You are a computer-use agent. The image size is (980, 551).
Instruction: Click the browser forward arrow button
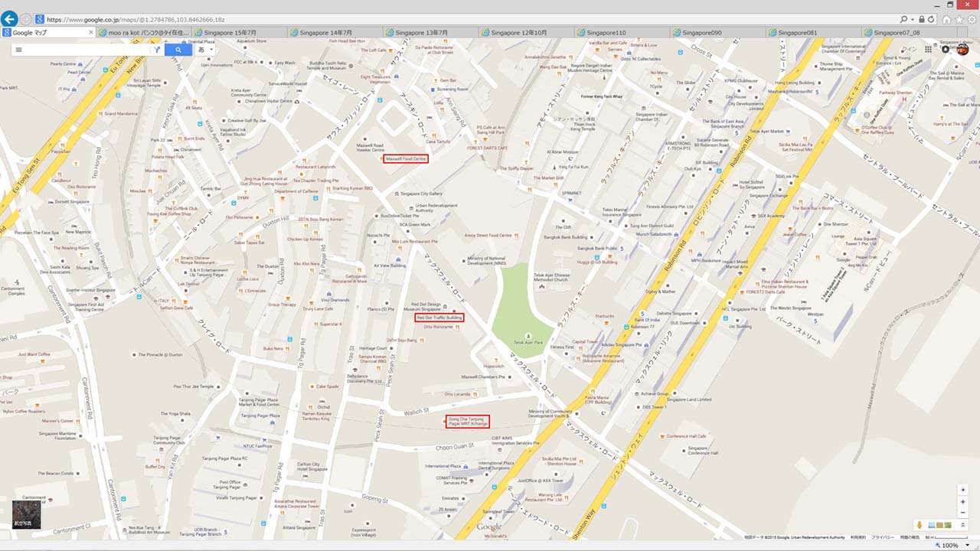coord(27,19)
